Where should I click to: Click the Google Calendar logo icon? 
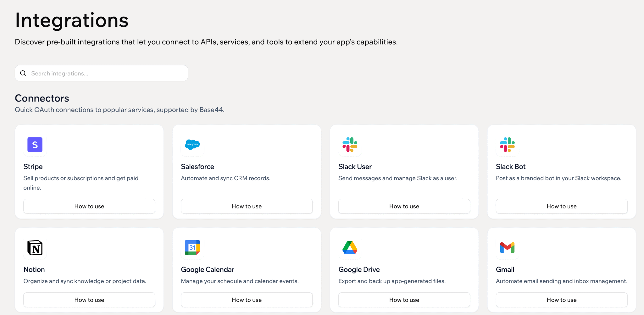tap(192, 248)
